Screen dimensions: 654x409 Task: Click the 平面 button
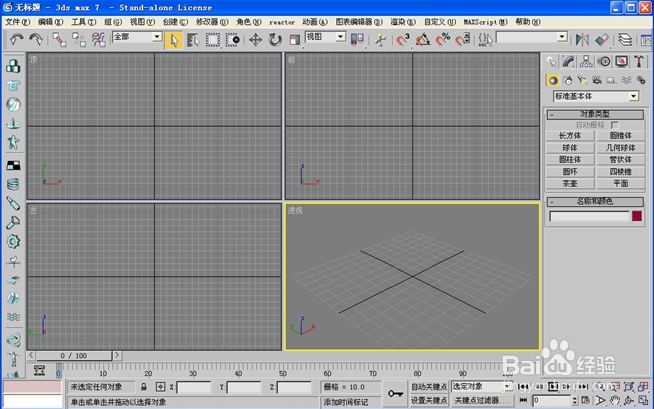621,183
